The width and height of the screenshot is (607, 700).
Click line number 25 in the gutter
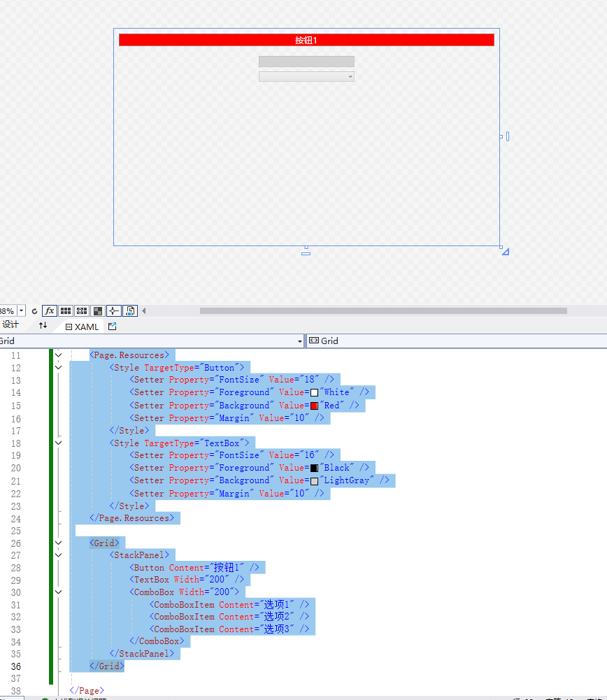[x=15, y=531]
